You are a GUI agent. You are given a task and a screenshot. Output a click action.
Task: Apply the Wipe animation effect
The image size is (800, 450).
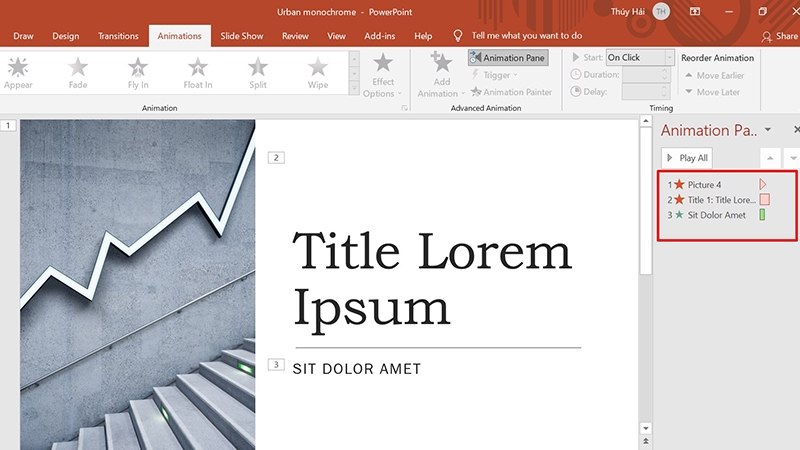[318, 73]
